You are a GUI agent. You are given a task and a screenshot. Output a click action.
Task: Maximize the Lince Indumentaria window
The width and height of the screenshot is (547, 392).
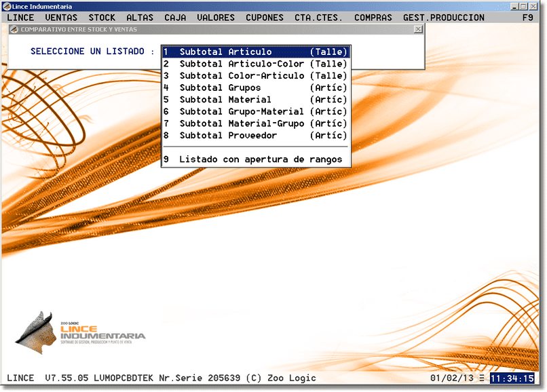click(x=523, y=6)
